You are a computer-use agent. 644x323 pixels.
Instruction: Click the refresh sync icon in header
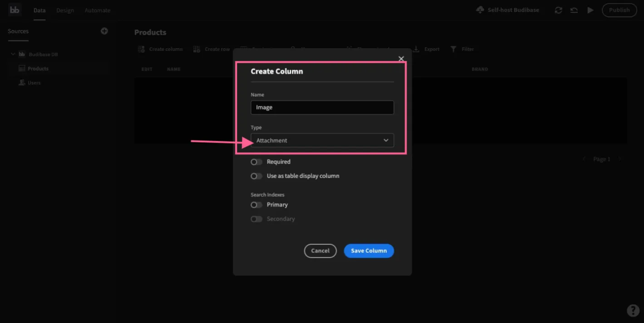click(559, 10)
